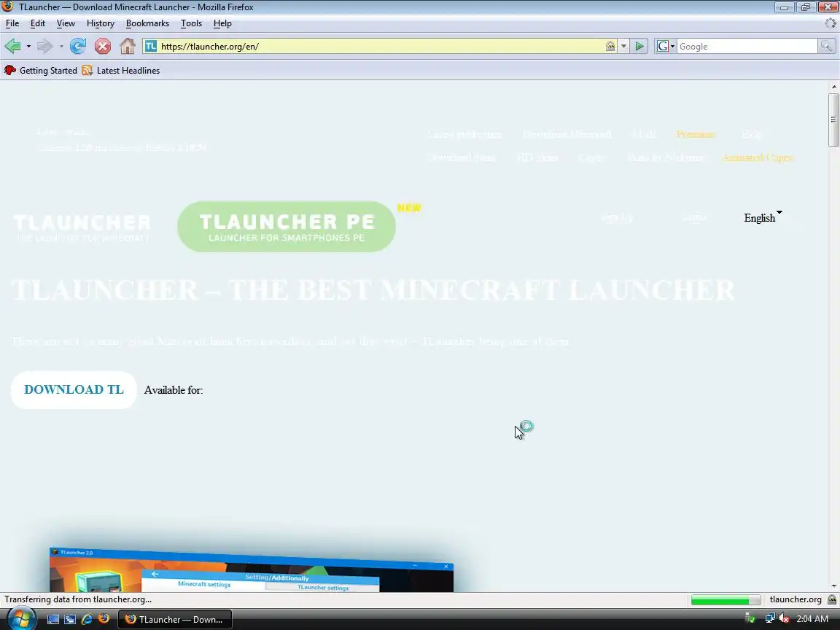Open the Premium nav link
This screenshot has width=840, height=630.
(x=696, y=134)
